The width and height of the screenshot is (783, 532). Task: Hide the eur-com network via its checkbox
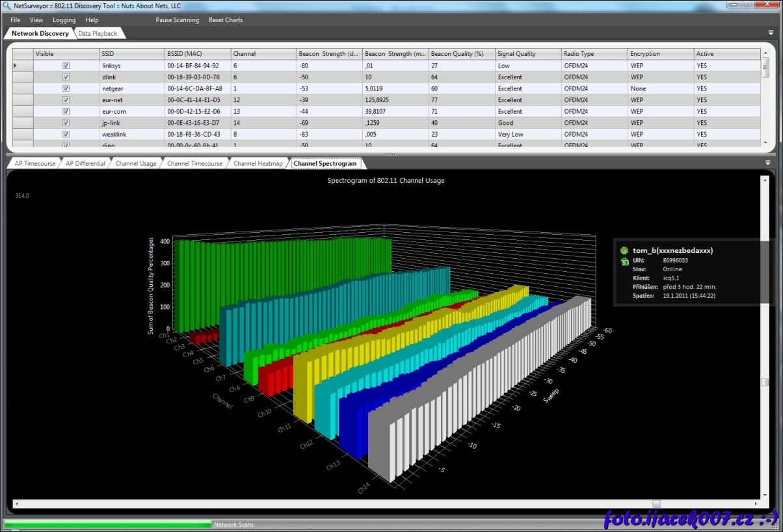pyautogui.click(x=66, y=111)
